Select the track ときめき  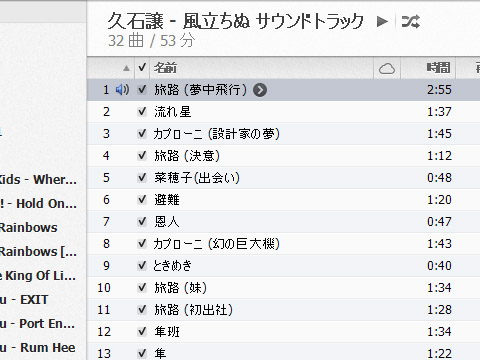tap(173, 266)
